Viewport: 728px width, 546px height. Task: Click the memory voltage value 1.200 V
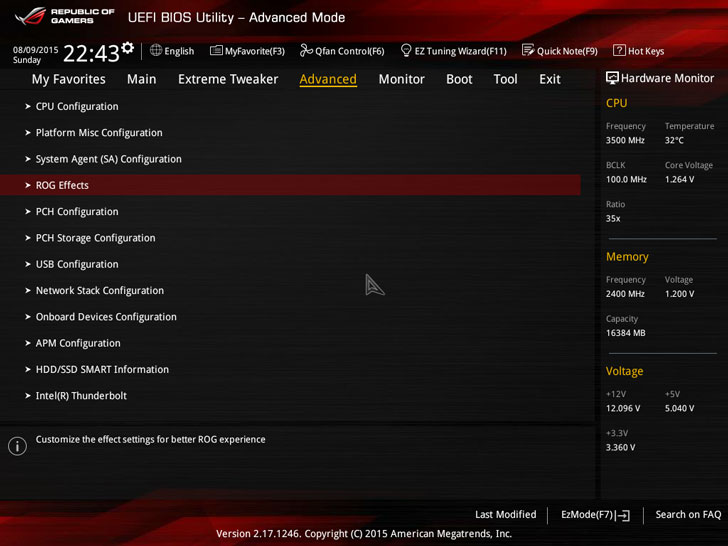680,294
